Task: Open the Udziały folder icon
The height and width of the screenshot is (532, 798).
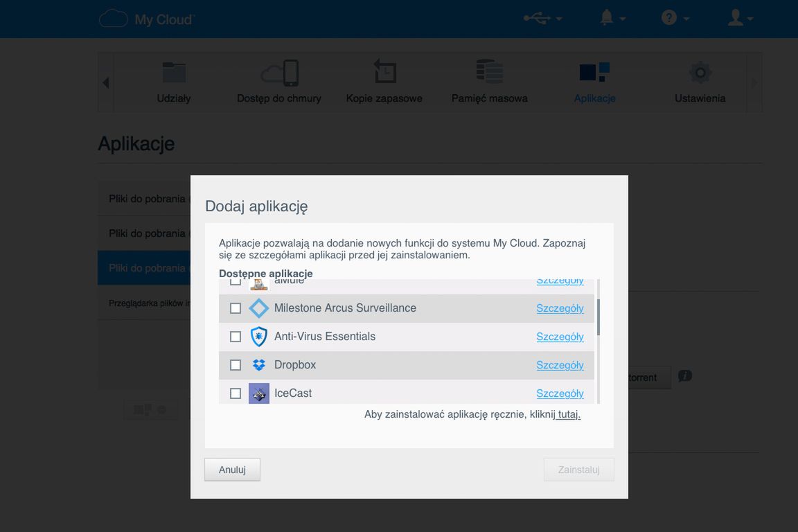Action: click(174, 72)
